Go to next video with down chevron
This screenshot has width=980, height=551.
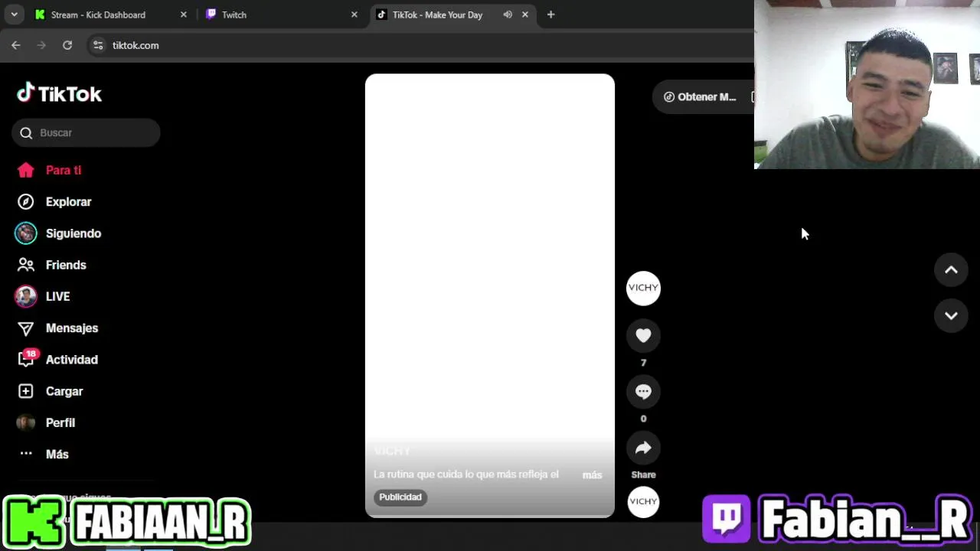click(951, 316)
